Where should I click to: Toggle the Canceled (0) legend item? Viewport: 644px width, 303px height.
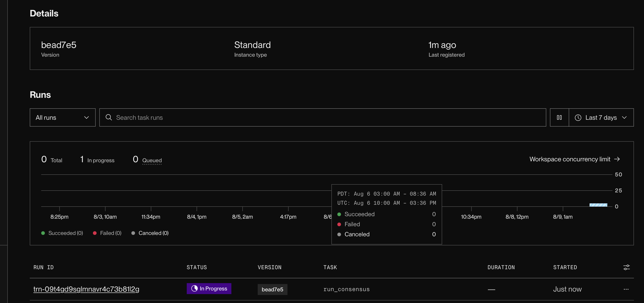pyautogui.click(x=150, y=233)
